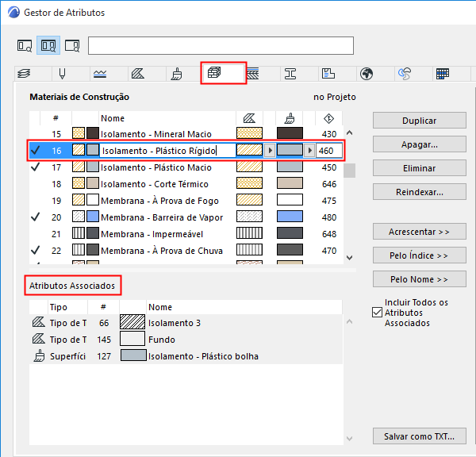476x457 pixels.
Task: Select Membrana - À Prova de Chuva row
Action: [x=186, y=251]
